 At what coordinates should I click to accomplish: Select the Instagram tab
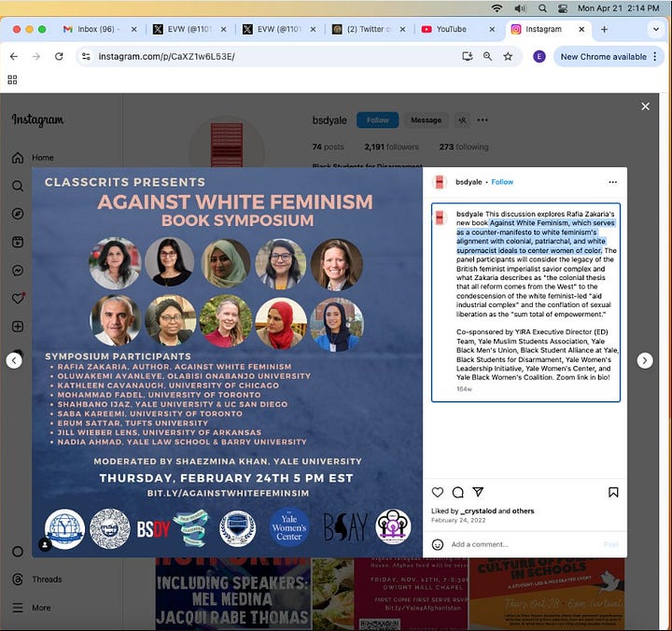(x=543, y=29)
